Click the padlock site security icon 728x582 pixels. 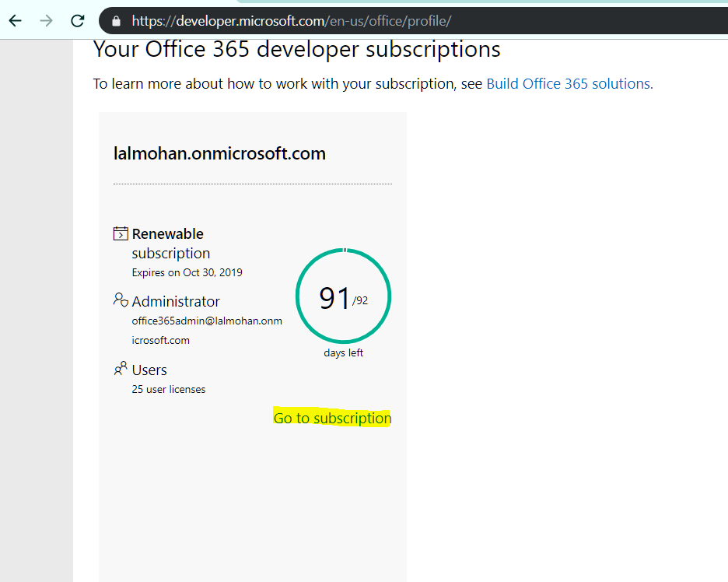tap(117, 21)
